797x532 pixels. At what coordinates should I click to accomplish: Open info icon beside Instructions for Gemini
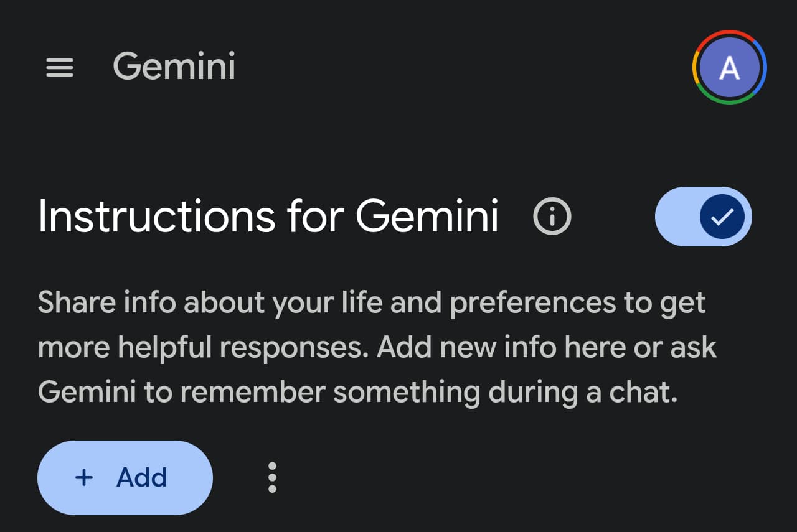click(x=552, y=217)
